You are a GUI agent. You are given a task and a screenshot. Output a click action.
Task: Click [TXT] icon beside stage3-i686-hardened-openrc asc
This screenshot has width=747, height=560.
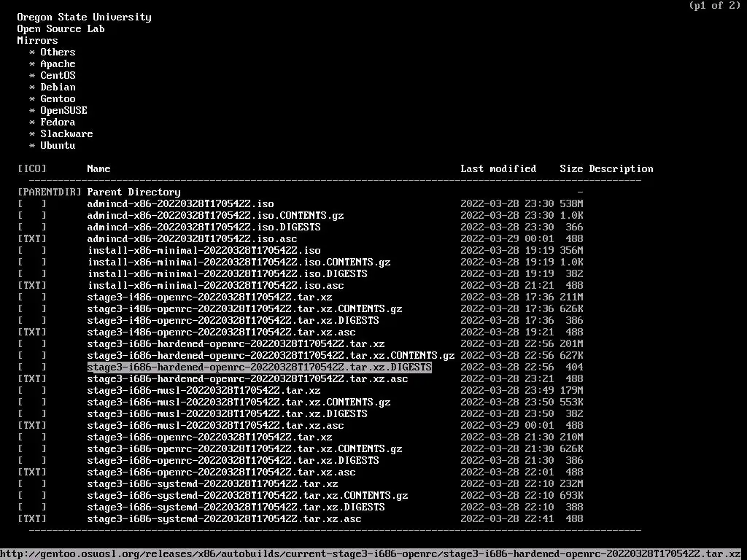[32, 378]
